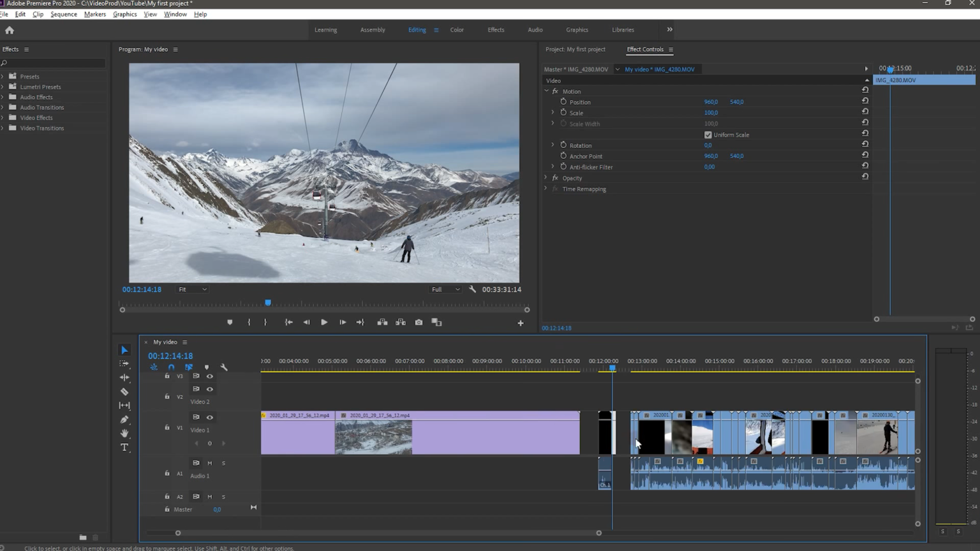Image resolution: width=980 pixels, height=551 pixels.
Task: Open timeline display settings wrench
Action: [x=224, y=367]
